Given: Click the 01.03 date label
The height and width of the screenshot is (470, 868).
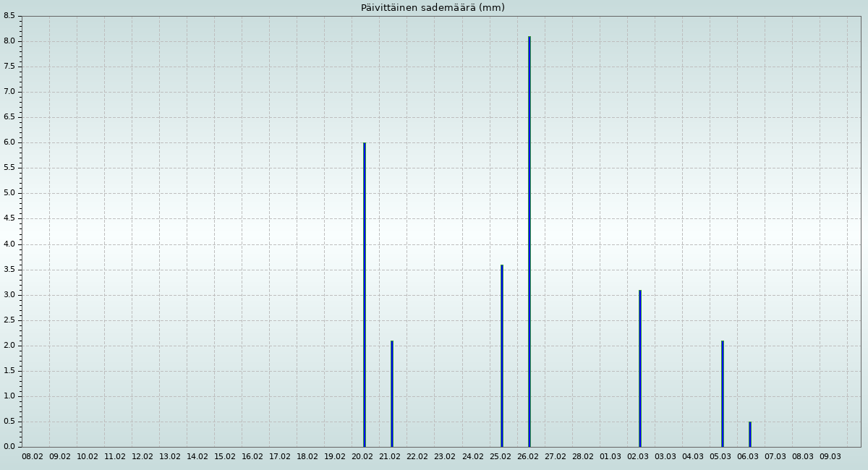Looking at the screenshot, I should pos(610,457).
